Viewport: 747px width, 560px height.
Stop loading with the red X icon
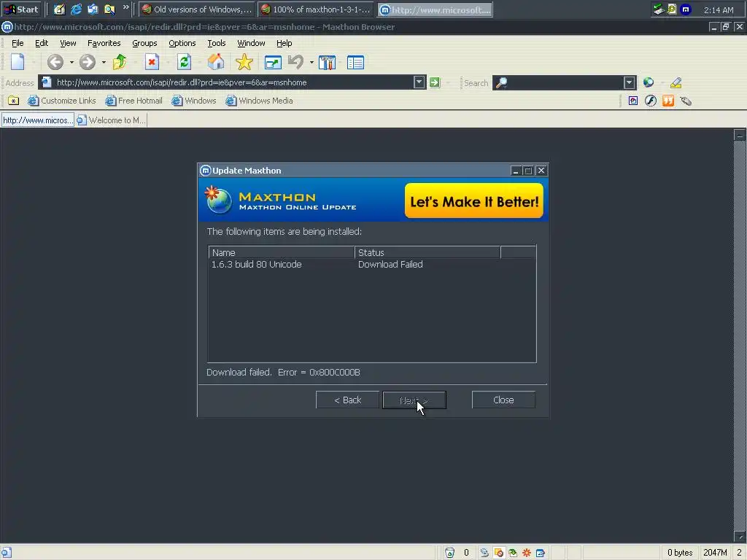(x=152, y=62)
